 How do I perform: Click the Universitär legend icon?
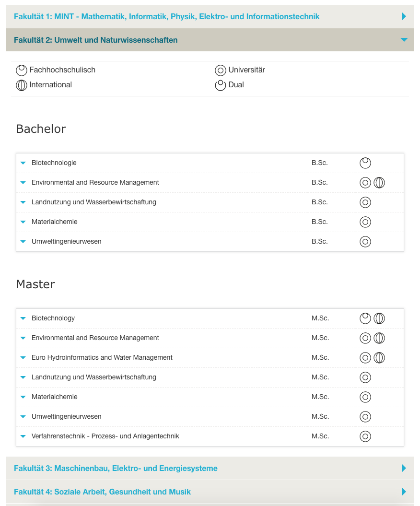[221, 71]
